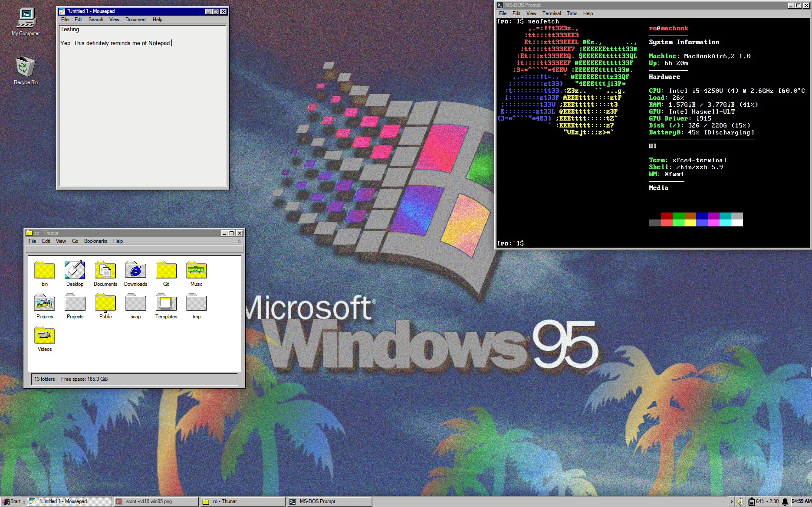Open the Mousepad Edit menu
812x507 pixels.
[x=79, y=20]
